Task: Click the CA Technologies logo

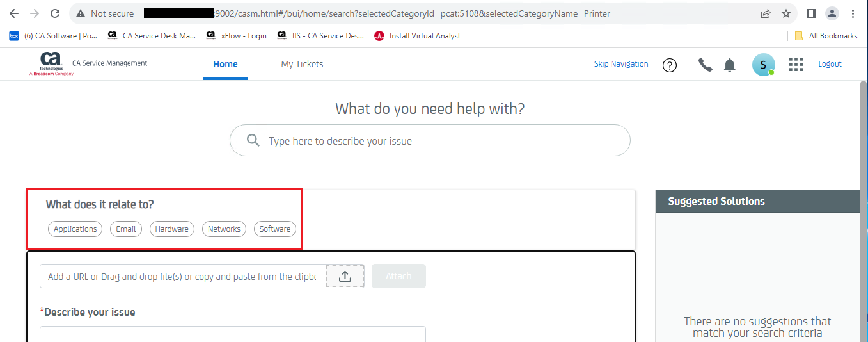Action: [x=52, y=63]
